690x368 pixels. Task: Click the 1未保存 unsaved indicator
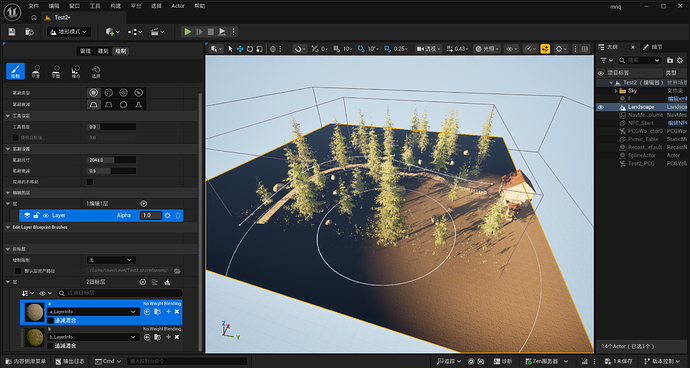pos(620,361)
